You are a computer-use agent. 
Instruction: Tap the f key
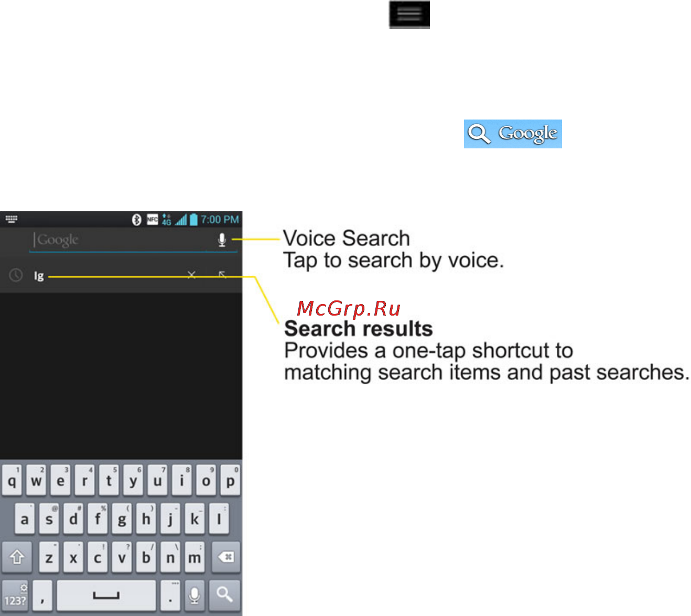98,519
